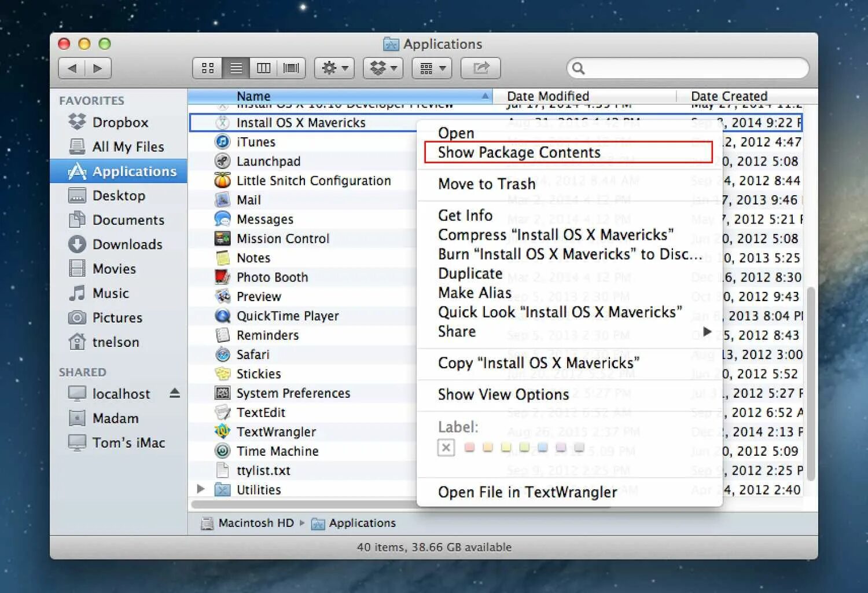
Task: Sort by the Name column header
Action: coord(340,96)
